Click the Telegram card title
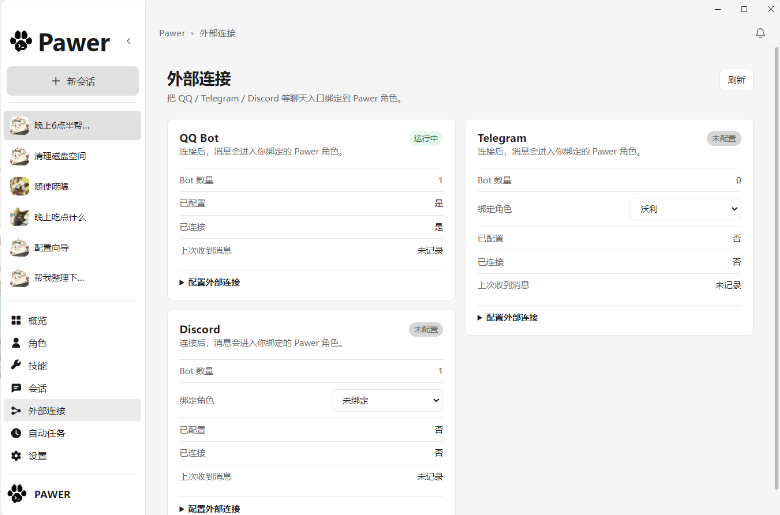The height and width of the screenshot is (515, 780). (x=502, y=138)
